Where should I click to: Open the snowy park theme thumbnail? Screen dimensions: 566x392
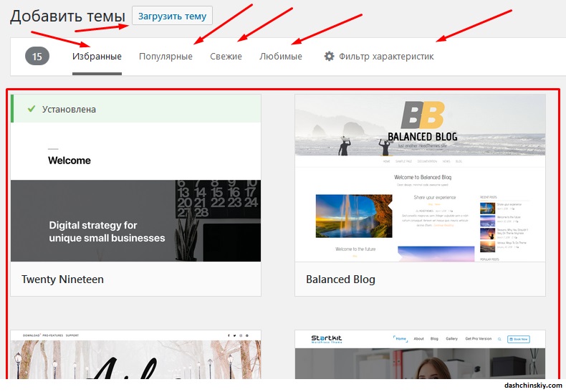coord(136,362)
